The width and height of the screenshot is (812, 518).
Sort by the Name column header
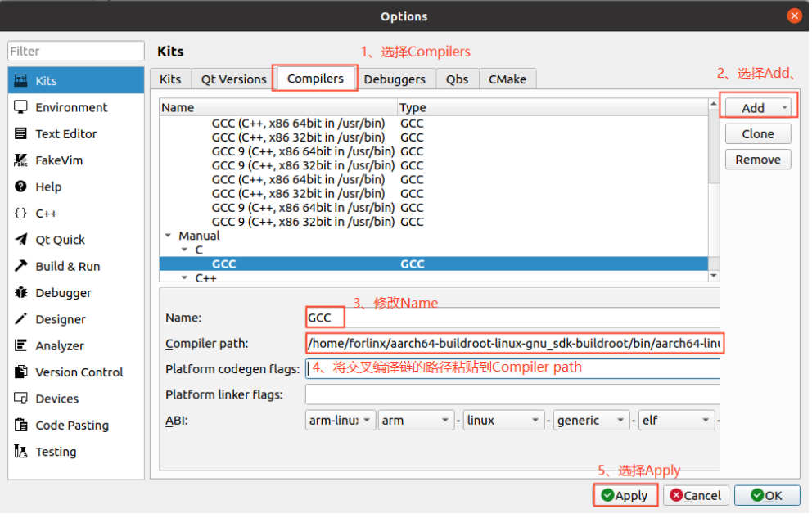(x=278, y=107)
